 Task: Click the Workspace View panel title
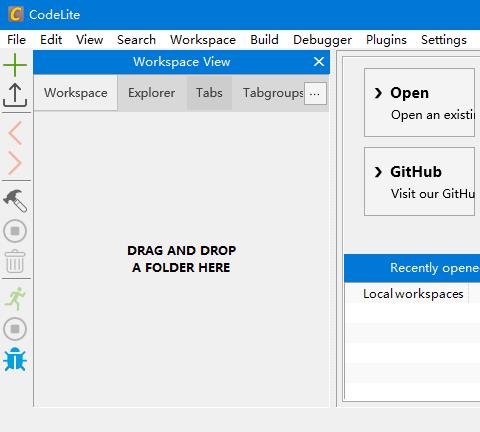[182, 62]
